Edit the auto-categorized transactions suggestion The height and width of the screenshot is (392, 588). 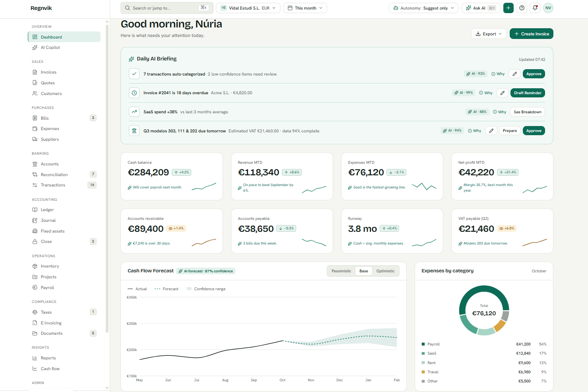tap(514, 74)
